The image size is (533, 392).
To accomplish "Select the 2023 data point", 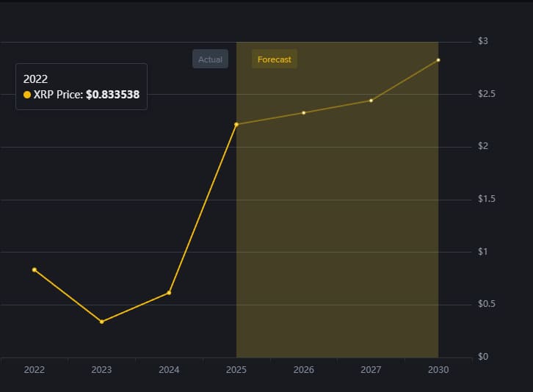I will pos(101,322).
